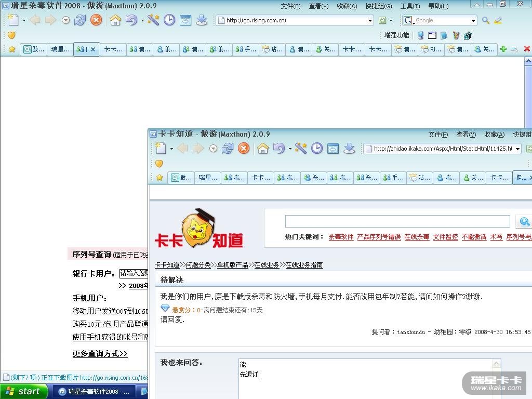The image size is (532, 399).
Task: Click the Stop icon in the 卡卡知道 window
Action: 244,148
